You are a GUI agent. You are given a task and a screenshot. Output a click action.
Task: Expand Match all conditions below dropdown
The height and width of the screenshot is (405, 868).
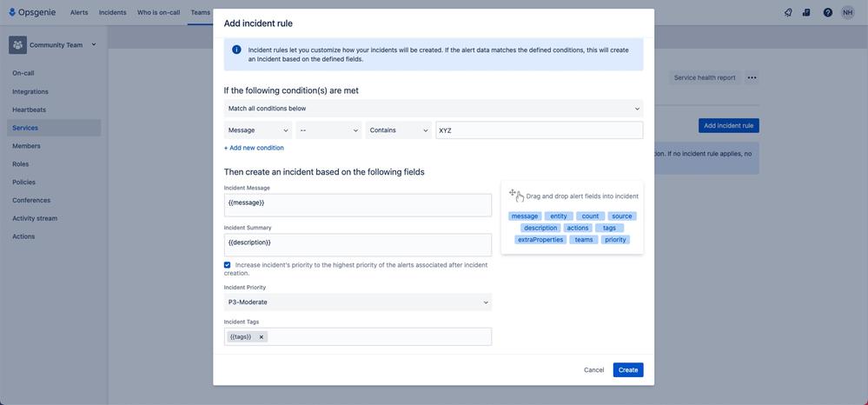pos(434,109)
